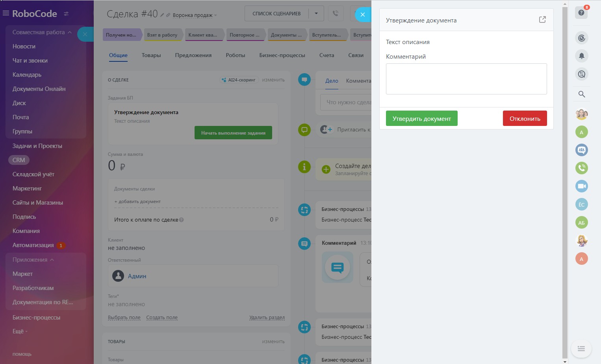Open the approval task in a new window
Viewport: 601px width, 364px height.
point(542,20)
